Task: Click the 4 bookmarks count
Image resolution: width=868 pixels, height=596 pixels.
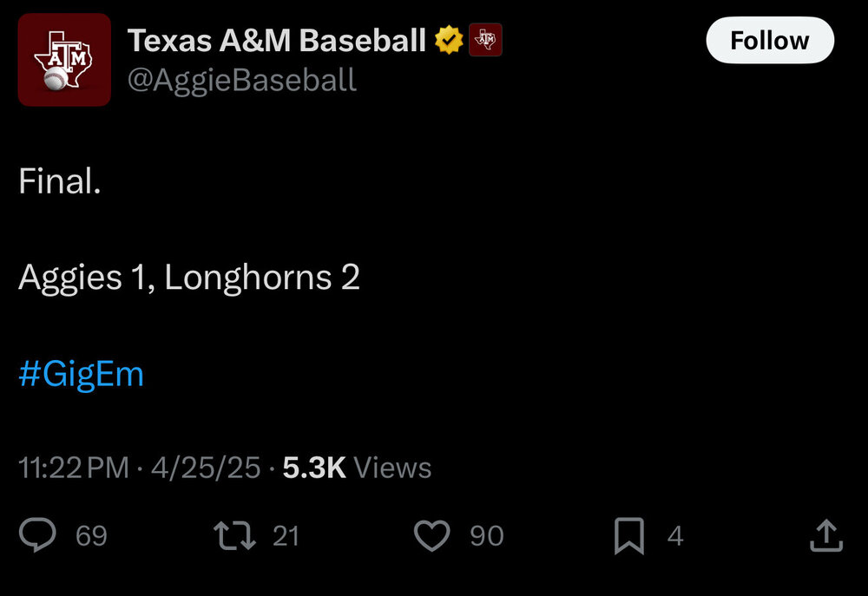Action: 674,536
